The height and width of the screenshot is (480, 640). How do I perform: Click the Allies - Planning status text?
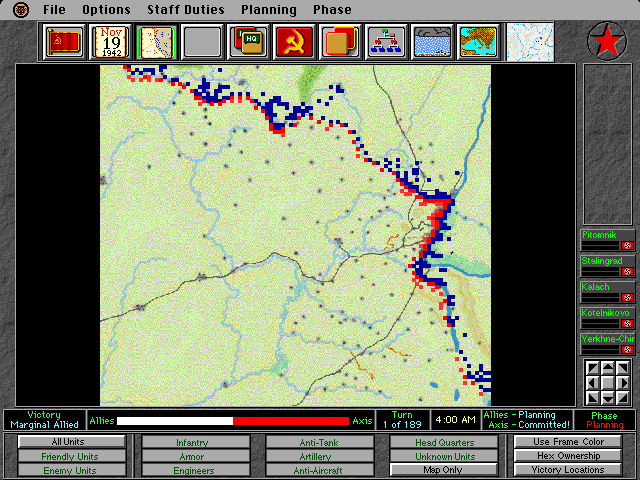pyautogui.click(x=520, y=415)
